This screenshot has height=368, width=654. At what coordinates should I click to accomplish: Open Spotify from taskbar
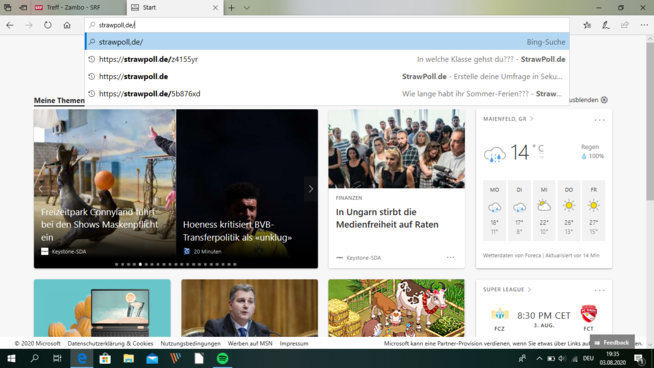point(222,358)
